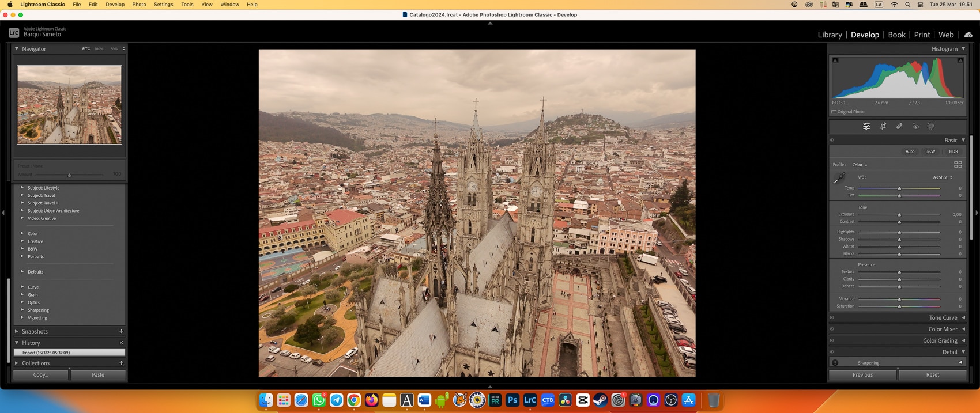Toggle HDR editing mode
This screenshot has width=980, height=413.
point(953,151)
